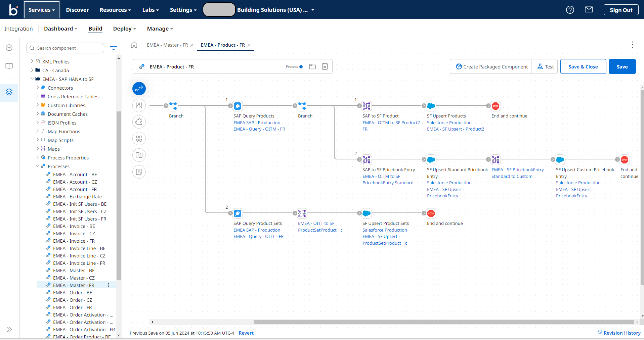Open the process folder icon beside EMEA - Product - FR title
Image resolution: width=644 pixels, height=340 pixels.
point(312,66)
